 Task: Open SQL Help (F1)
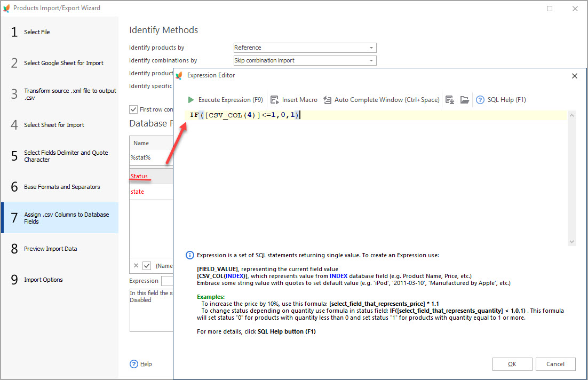(x=501, y=100)
